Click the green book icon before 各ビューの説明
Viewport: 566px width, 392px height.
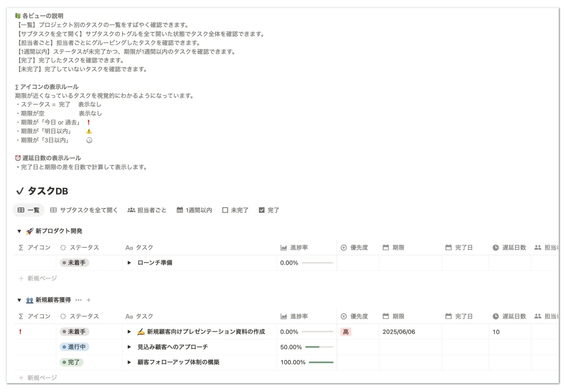coord(18,16)
